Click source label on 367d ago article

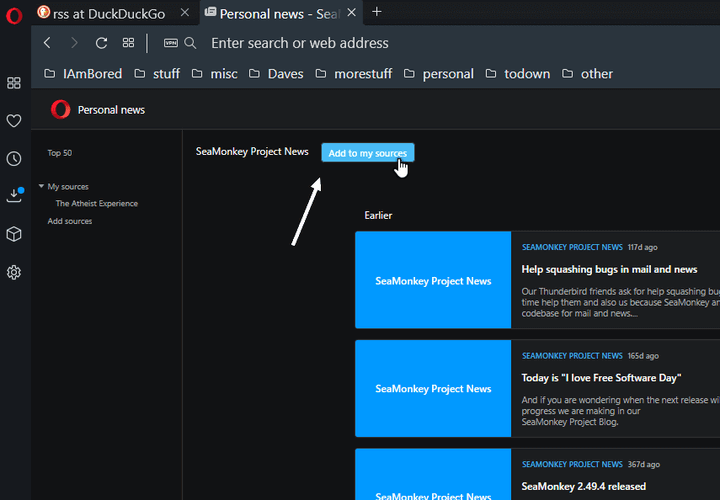[x=572, y=465]
